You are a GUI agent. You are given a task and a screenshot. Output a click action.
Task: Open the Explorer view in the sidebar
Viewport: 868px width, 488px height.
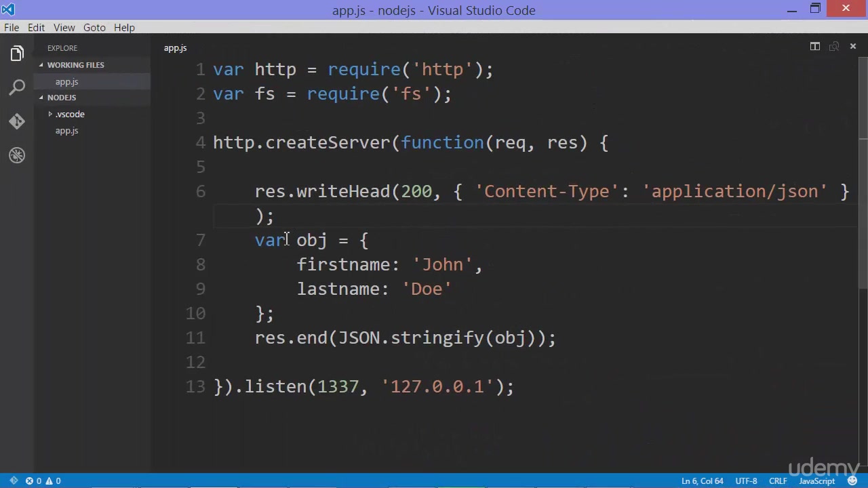click(17, 54)
